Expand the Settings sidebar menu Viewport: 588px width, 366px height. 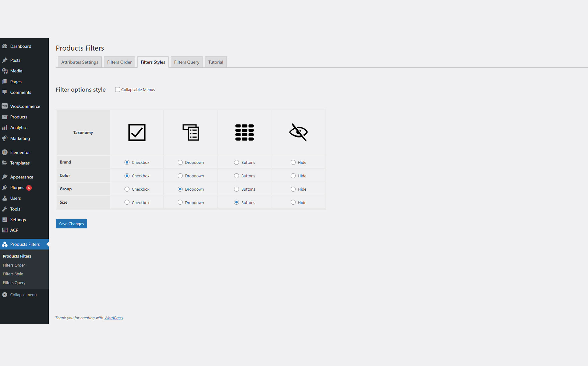coord(18,220)
